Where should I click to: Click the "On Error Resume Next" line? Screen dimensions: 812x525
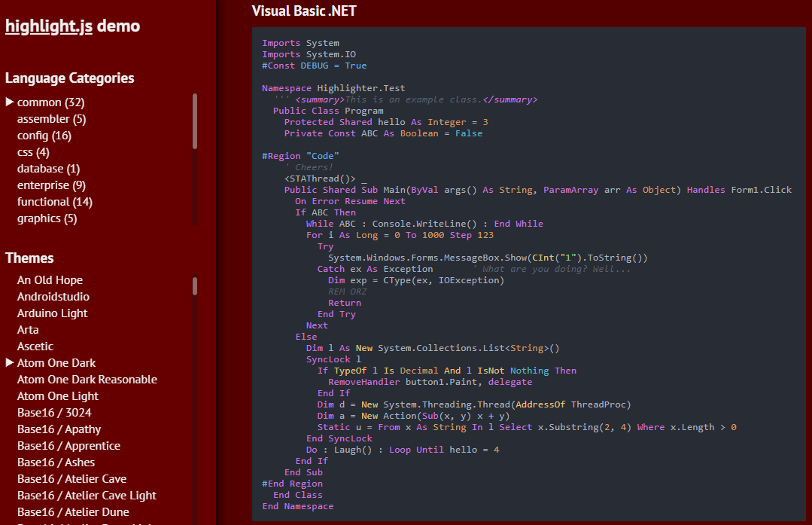pyautogui.click(x=350, y=201)
